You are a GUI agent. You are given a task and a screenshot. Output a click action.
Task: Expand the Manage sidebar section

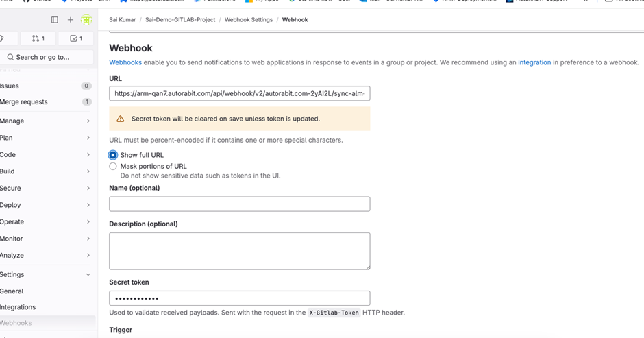45,121
